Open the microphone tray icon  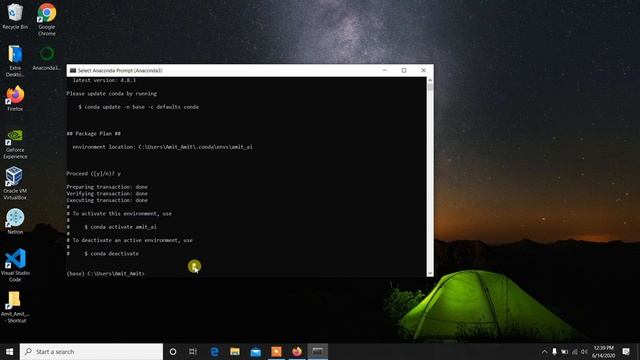point(554,351)
